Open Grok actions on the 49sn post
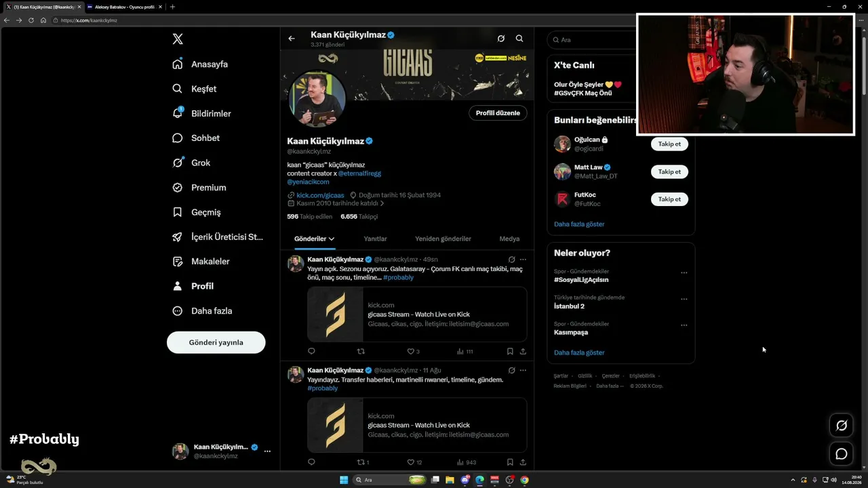Screen dimensions: 868x488 [511, 259]
